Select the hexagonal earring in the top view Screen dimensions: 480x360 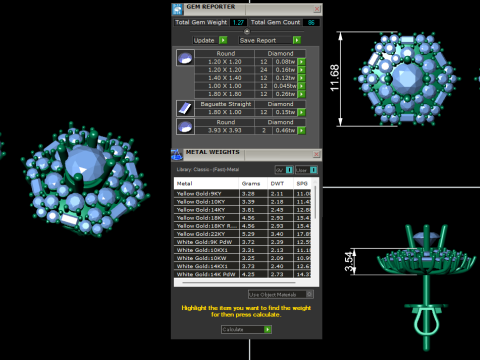click(x=407, y=79)
